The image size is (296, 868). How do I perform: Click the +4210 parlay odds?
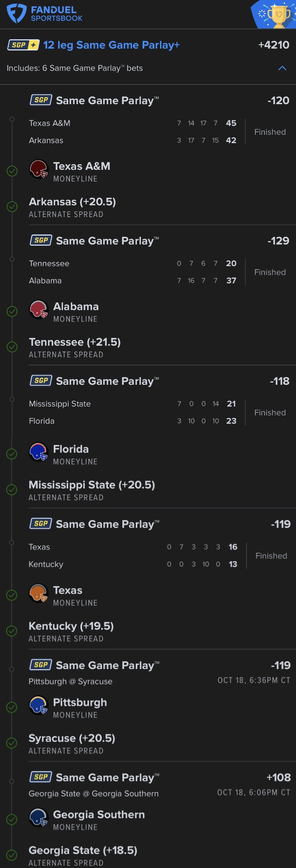coord(274,45)
